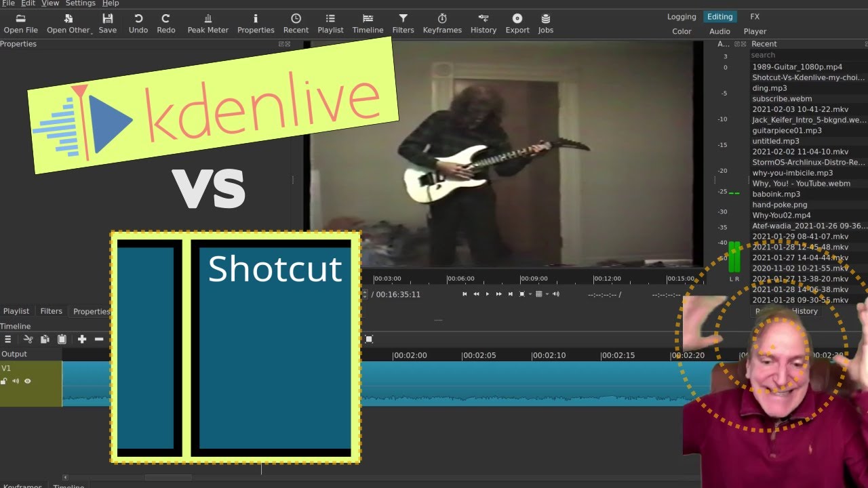Click the zoom timeline to fit icon
This screenshot has height=488, width=868.
tap(369, 339)
